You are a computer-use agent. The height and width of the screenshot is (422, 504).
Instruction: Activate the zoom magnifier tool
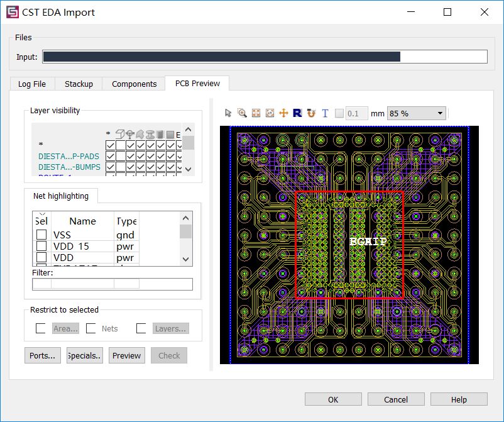(x=242, y=113)
